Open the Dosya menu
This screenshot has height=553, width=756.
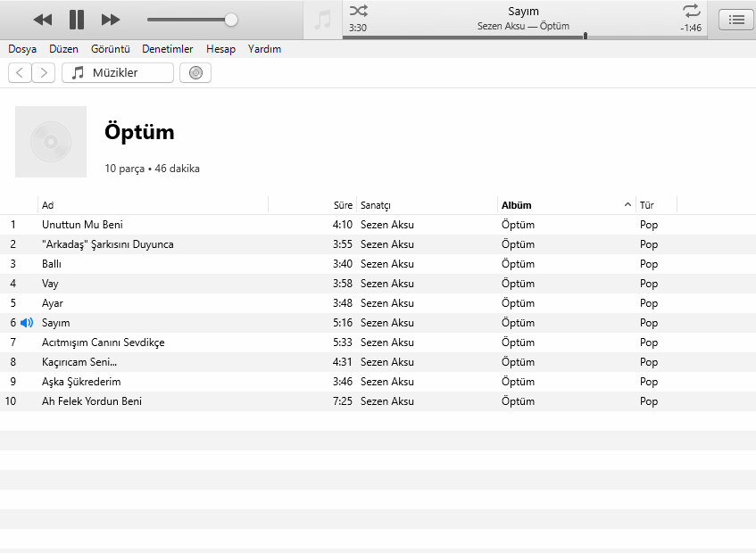pyautogui.click(x=22, y=49)
